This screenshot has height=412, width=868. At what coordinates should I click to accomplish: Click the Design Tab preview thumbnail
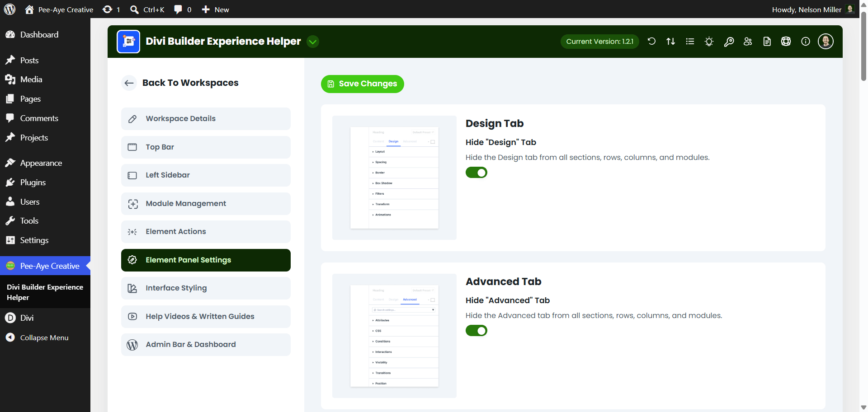394,178
